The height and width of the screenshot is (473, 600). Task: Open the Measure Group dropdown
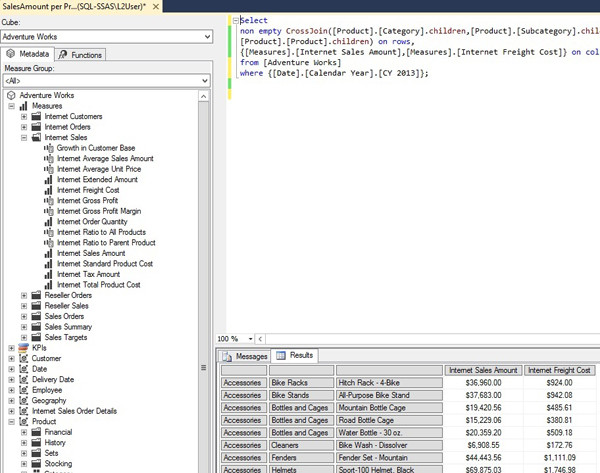point(205,80)
